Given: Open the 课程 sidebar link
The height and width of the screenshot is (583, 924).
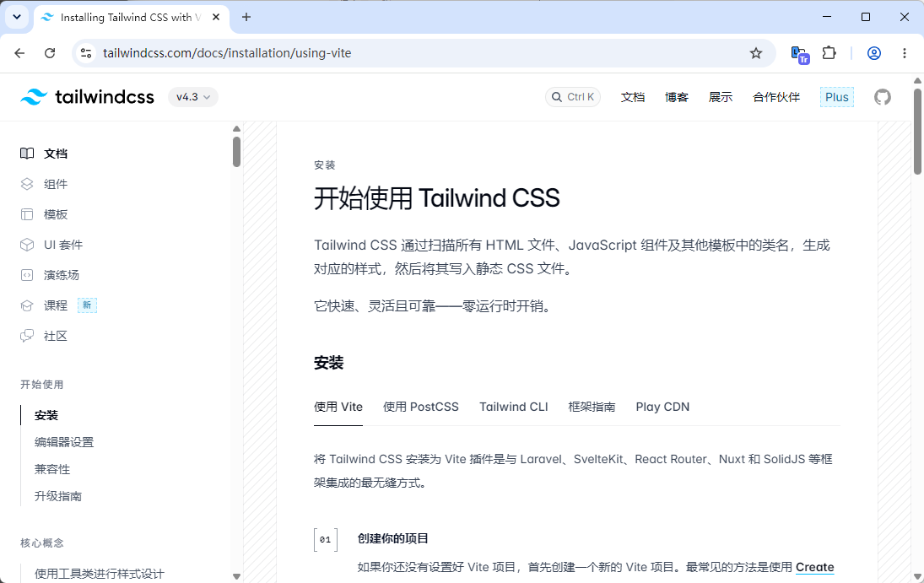Looking at the screenshot, I should point(56,305).
